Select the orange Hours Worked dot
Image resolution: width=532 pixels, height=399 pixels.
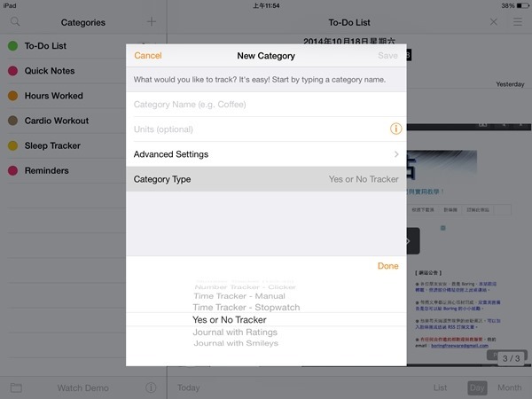[x=13, y=96]
